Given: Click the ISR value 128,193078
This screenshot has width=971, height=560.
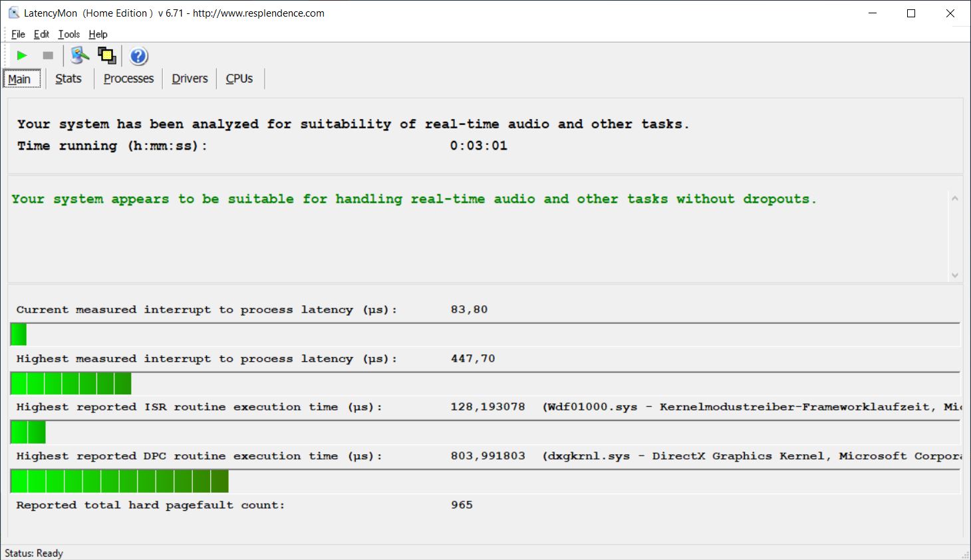Looking at the screenshot, I should click(x=487, y=407).
